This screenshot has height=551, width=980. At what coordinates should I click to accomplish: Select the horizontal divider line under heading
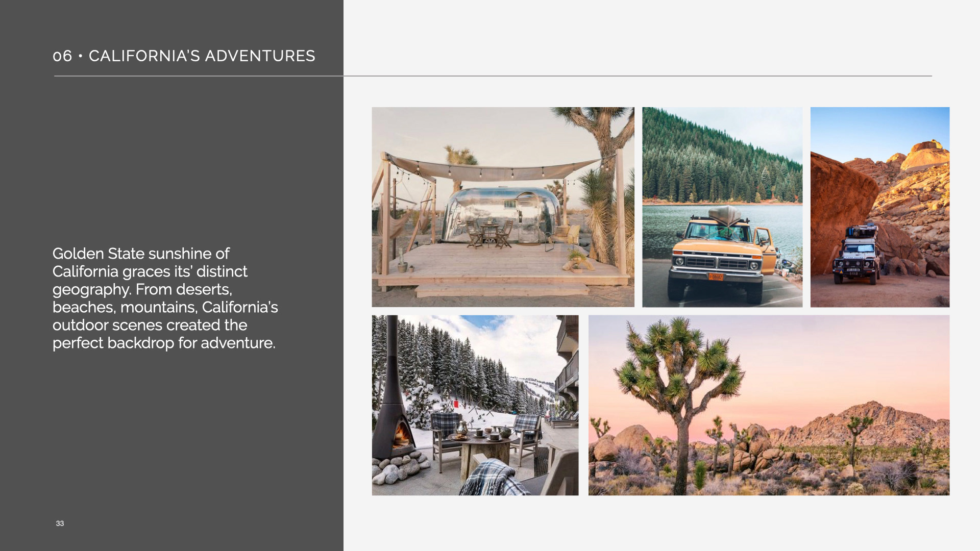pyautogui.click(x=493, y=76)
